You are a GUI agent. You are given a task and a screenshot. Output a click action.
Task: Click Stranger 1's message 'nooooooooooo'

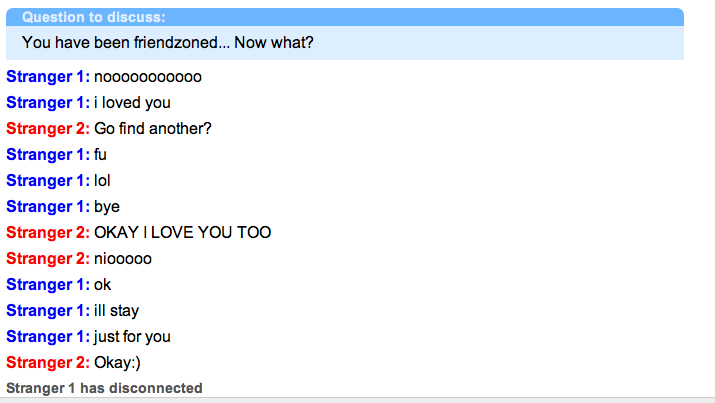[x=148, y=77]
